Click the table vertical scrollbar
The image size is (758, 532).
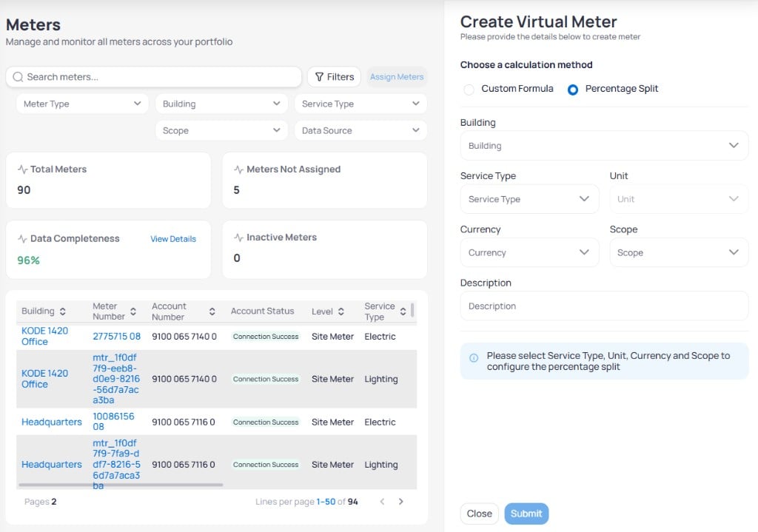point(412,310)
